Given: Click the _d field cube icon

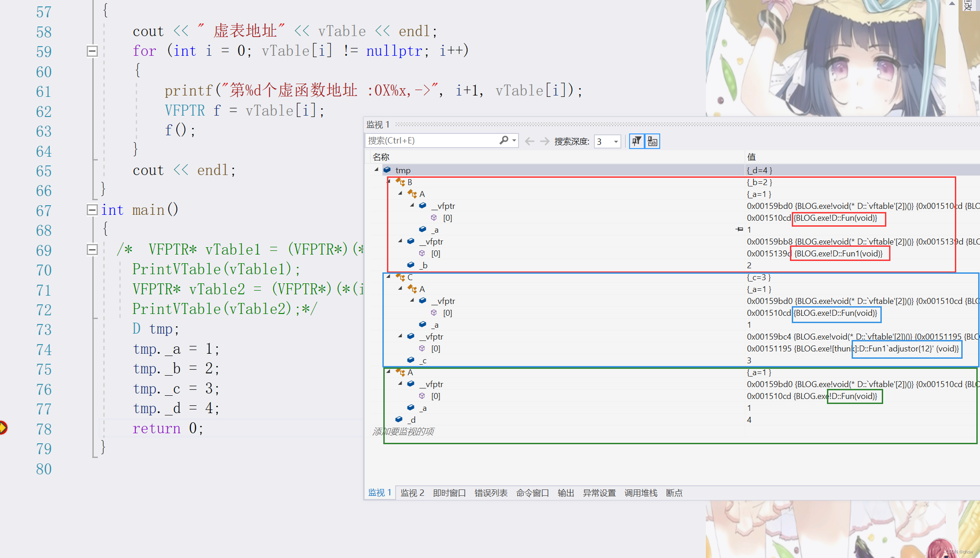Looking at the screenshot, I should pyautogui.click(x=399, y=420).
